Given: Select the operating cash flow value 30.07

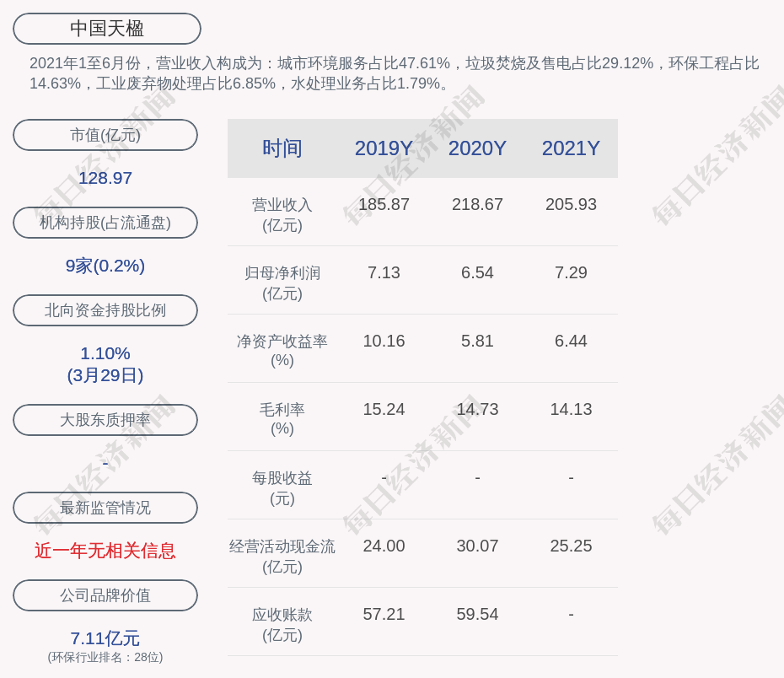Looking at the screenshot, I should coord(477,546).
